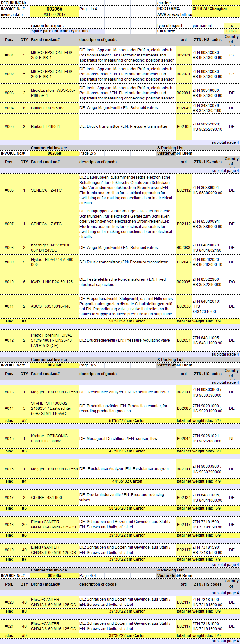Image resolution: width=240 pixels, height=644 pixels.
Task: Select 'ZTN 85322900' HS-code cell
Action: click(x=208, y=282)
